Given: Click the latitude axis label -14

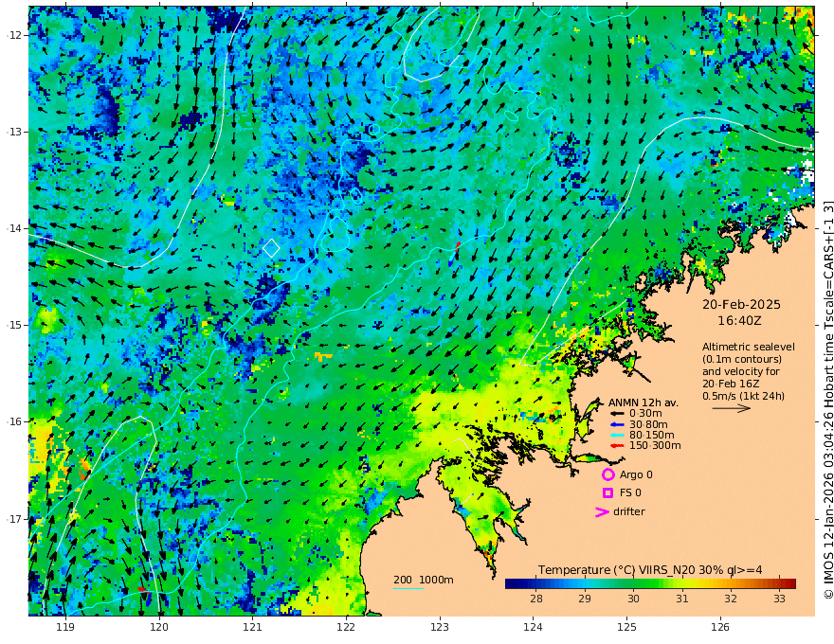Looking at the screenshot, I should [x=14, y=228].
